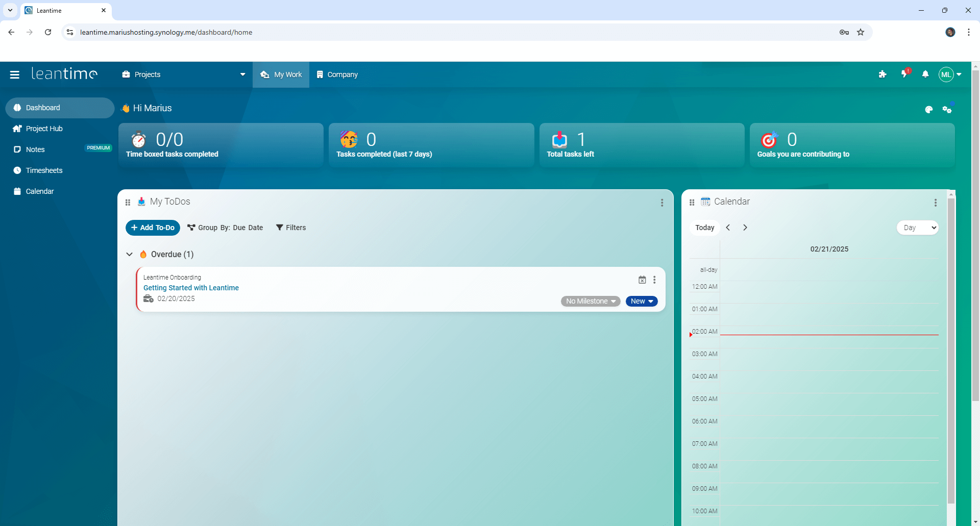980x526 pixels.
Task: Click the all-day calendar row
Action: pyautogui.click(x=829, y=270)
